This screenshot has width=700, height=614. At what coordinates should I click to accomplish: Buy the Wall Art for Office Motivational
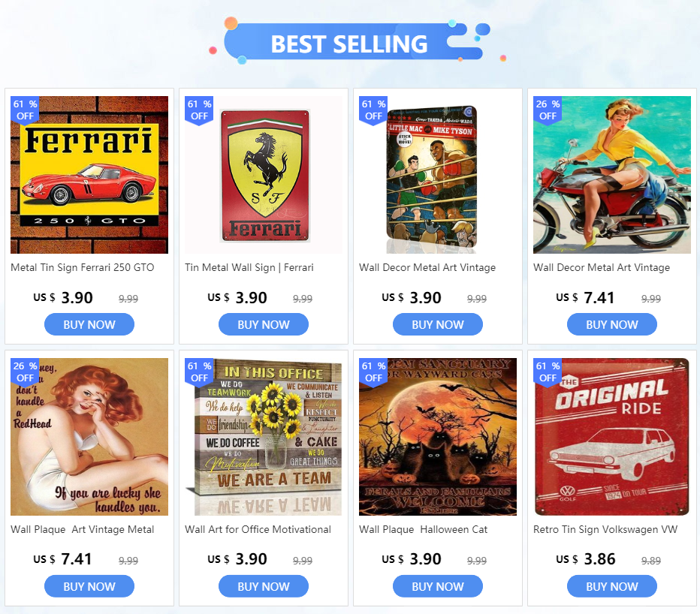(x=264, y=586)
